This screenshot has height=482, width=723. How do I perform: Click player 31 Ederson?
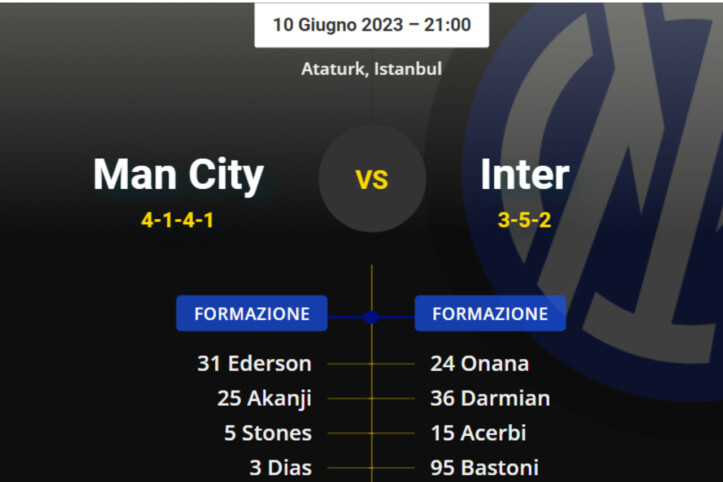point(254,364)
